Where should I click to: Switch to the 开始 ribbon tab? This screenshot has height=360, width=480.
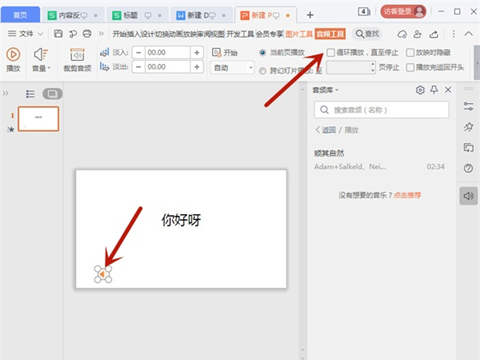tap(119, 34)
